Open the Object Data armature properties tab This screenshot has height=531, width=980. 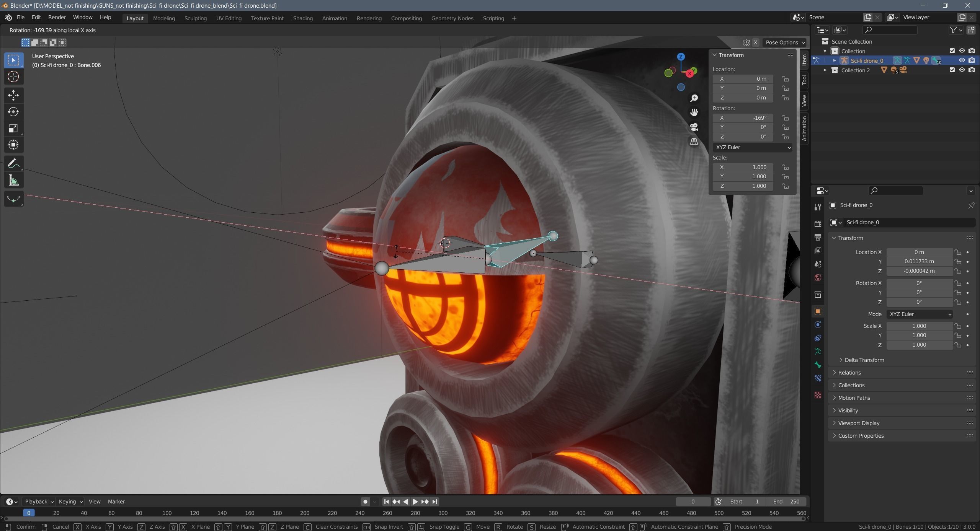(x=818, y=351)
